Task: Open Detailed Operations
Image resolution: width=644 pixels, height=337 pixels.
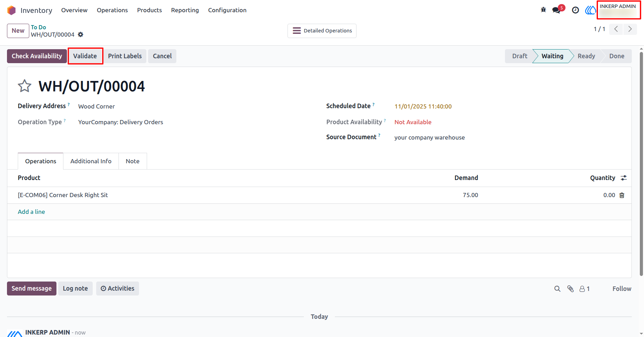Action: click(x=322, y=31)
